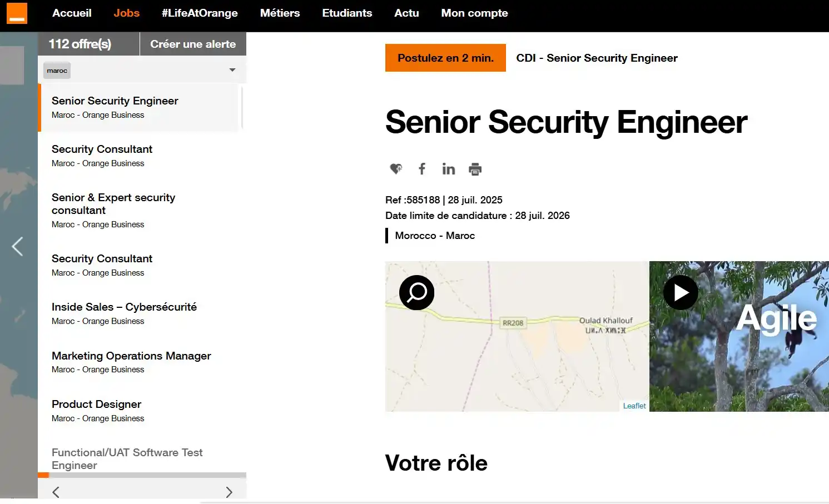
Task: Click the Postulez en 2 min. button
Action: (x=445, y=58)
